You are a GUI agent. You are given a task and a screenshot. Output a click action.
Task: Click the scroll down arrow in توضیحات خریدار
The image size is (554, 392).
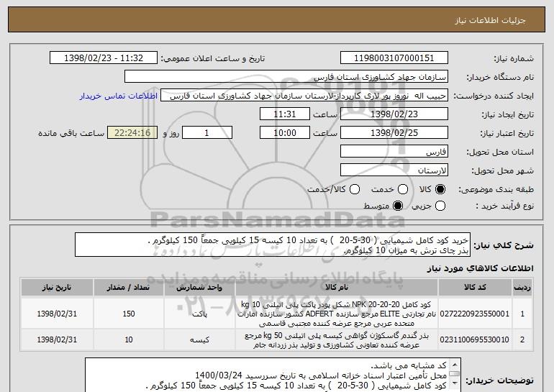coord(455,383)
